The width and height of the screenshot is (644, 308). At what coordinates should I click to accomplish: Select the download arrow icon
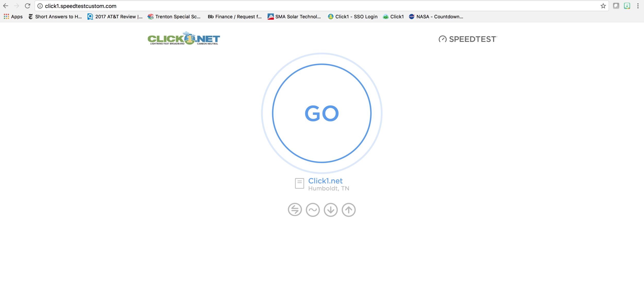point(331,210)
